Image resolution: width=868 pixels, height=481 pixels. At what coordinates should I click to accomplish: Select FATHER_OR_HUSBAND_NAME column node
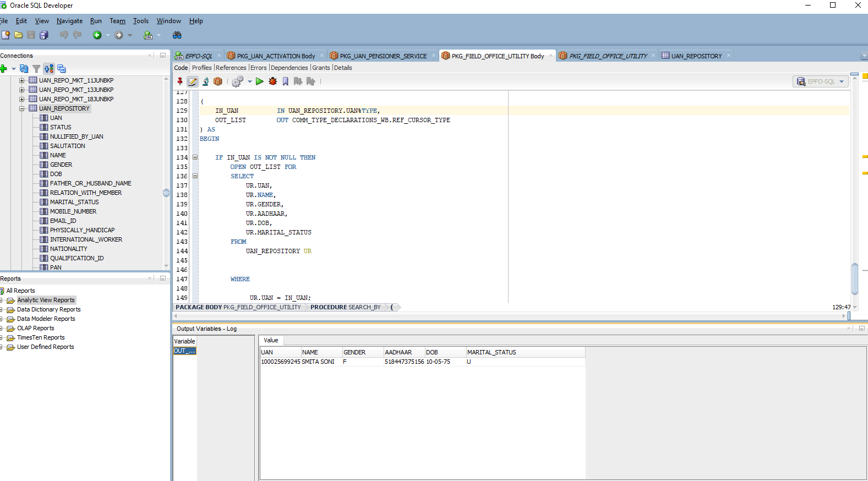coord(90,183)
